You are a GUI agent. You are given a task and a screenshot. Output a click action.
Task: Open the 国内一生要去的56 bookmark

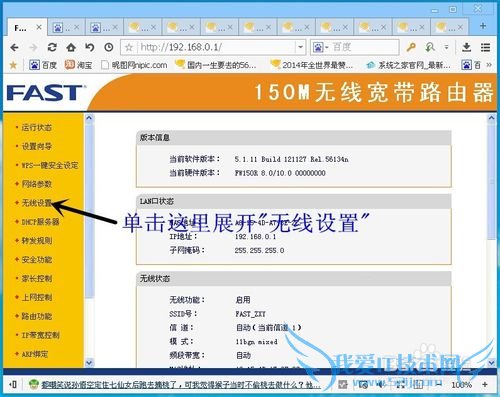click(215, 65)
